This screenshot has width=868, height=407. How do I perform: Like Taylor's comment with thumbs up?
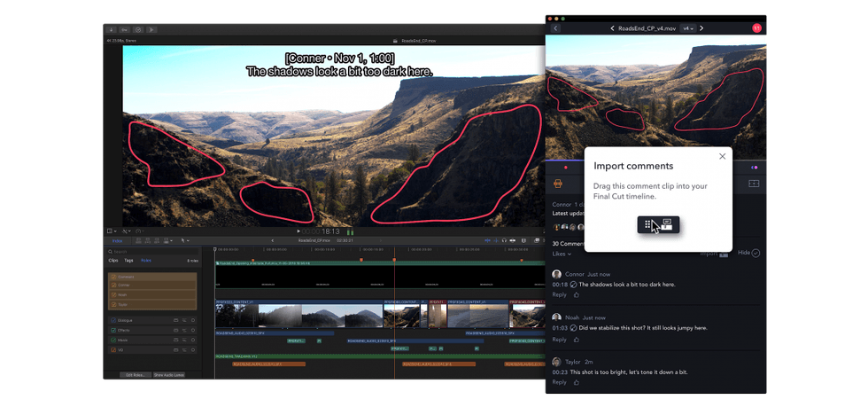577,382
